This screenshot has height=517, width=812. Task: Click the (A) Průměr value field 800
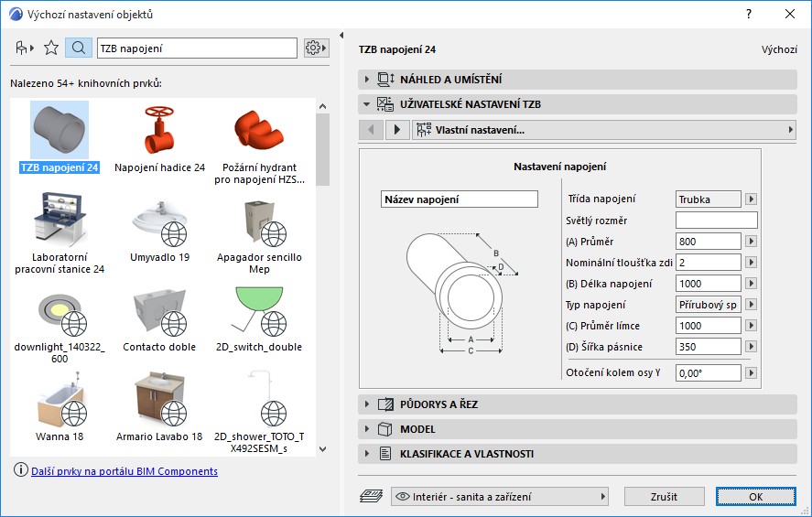(x=708, y=242)
